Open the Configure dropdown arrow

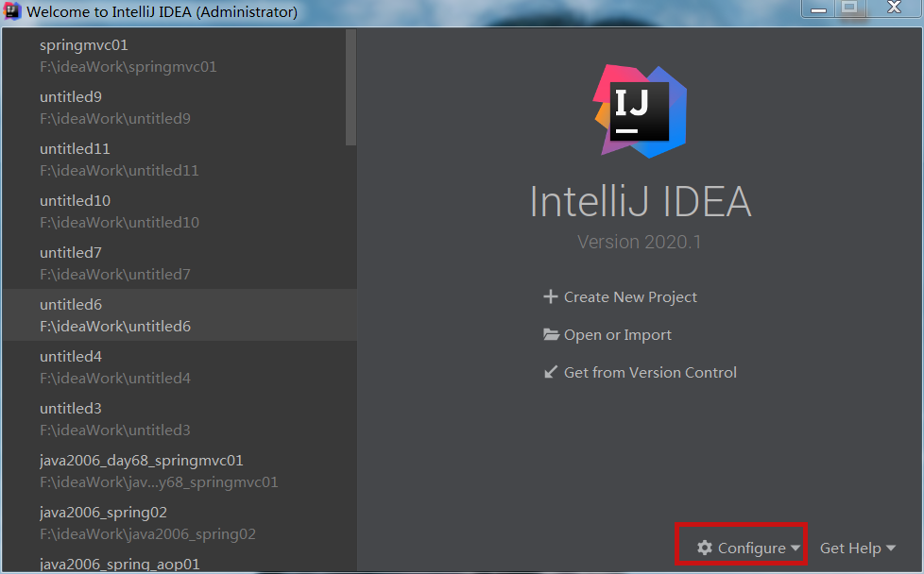pyautogui.click(x=796, y=549)
